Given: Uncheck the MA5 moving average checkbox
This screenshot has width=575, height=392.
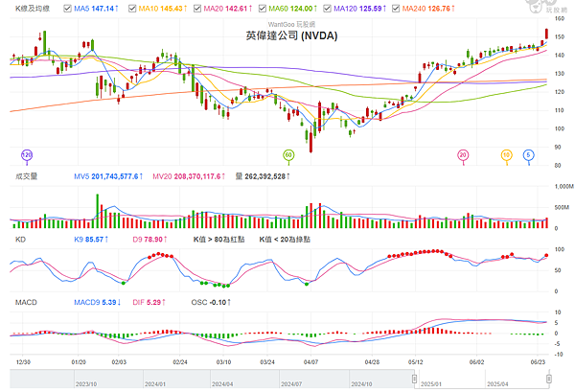Looking at the screenshot, I should tap(67, 9).
